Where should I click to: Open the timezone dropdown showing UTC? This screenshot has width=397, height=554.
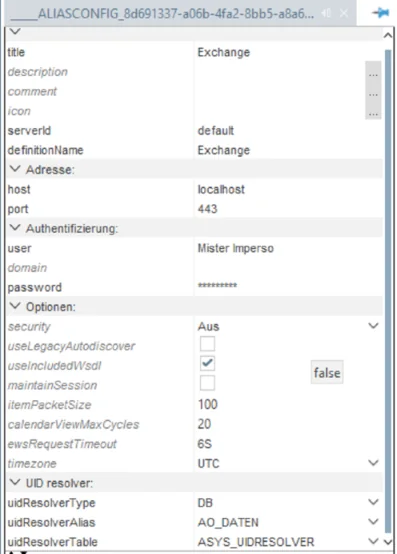tap(373, 463)
